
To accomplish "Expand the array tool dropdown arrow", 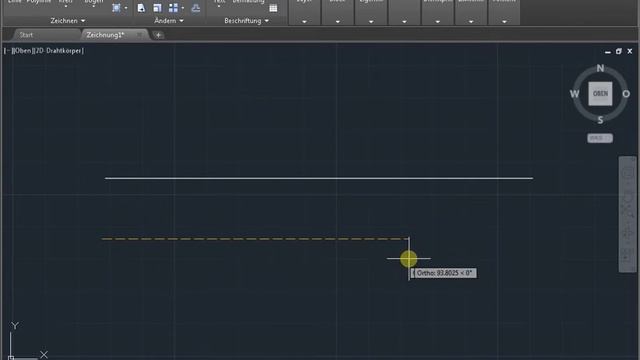I will 182,8.
